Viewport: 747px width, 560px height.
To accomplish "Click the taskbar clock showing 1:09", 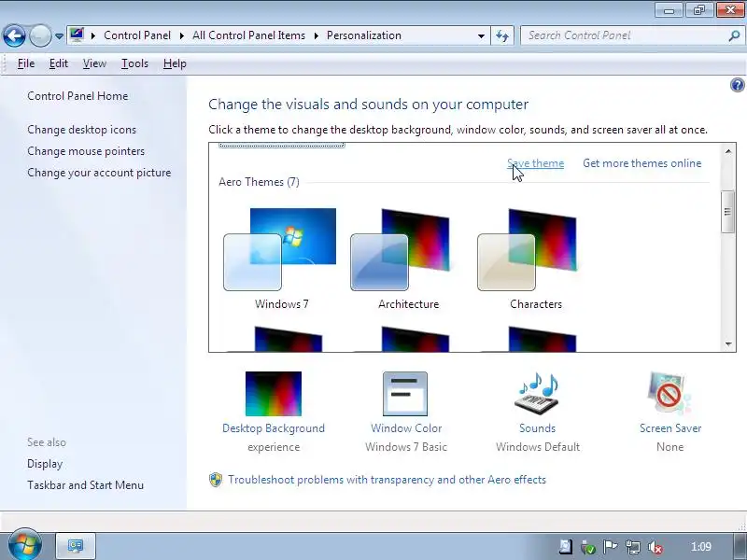I will click(701, 547).
